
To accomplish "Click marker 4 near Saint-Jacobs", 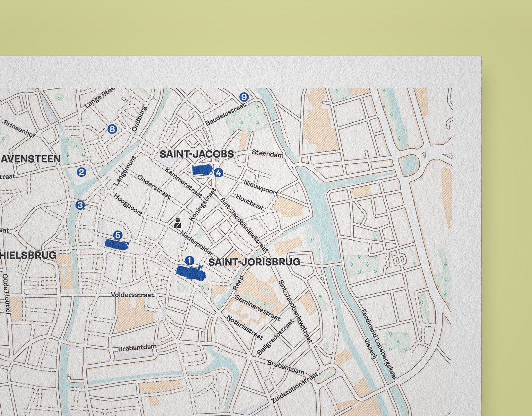I will 218,172.
